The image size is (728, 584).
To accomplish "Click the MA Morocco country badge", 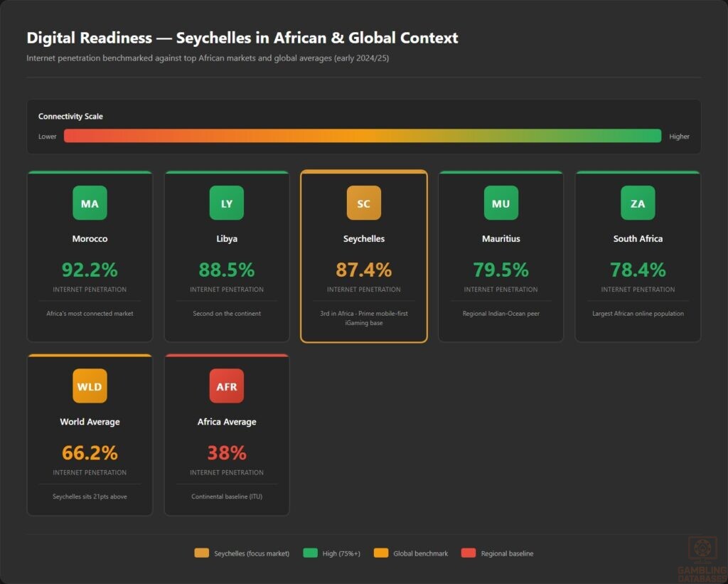I will (x=90, y=203).
